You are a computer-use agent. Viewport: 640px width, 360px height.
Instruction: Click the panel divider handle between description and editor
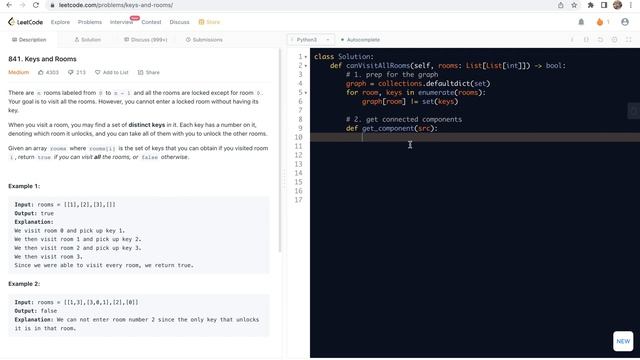click(x=284, y=180)
